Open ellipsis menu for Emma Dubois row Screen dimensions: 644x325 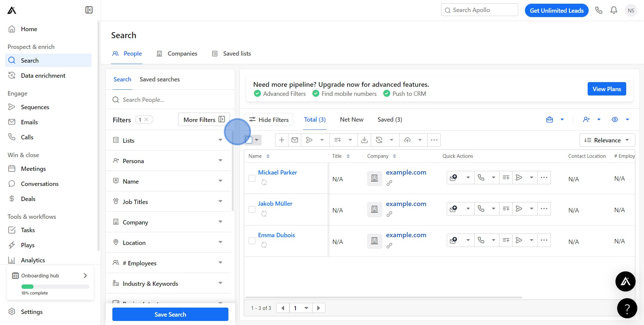(x=544, y=240)
